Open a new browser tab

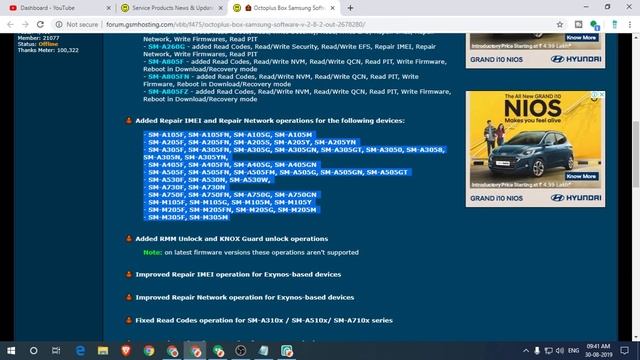click(x=350, y=8)
